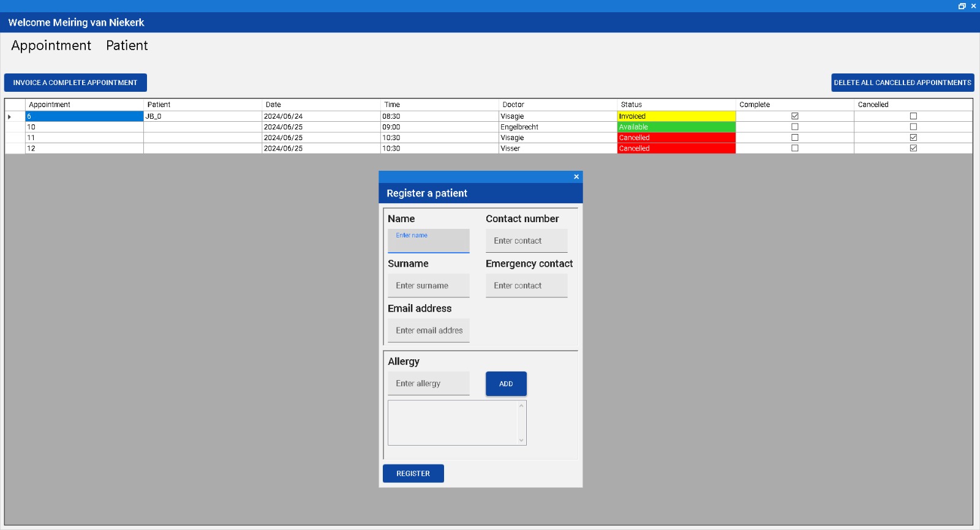Select the red Cancelled status for appointment 12
The image size is (980, 530).
pyautogui.click(x=676, y=148)
